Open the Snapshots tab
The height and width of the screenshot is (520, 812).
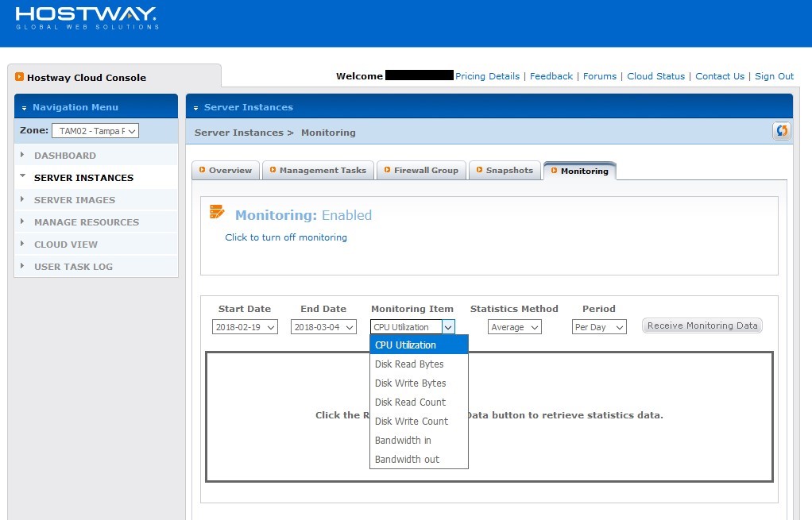[505, 170]
